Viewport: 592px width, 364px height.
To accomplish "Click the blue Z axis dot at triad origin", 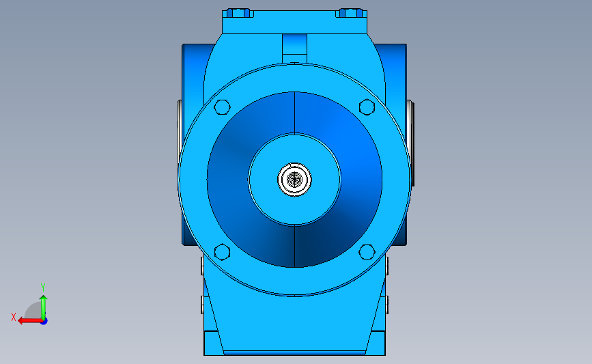I will [x=44, y=322].
